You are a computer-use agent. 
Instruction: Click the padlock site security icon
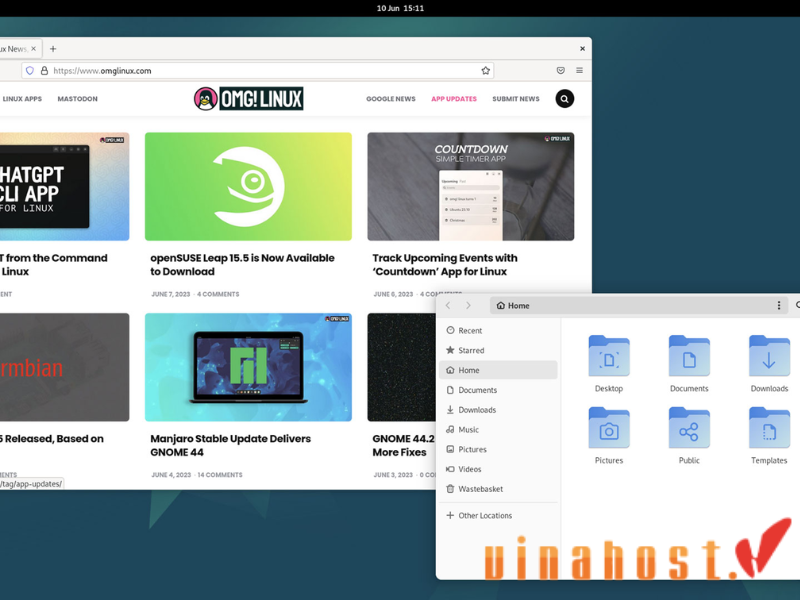tap(44, 71)
